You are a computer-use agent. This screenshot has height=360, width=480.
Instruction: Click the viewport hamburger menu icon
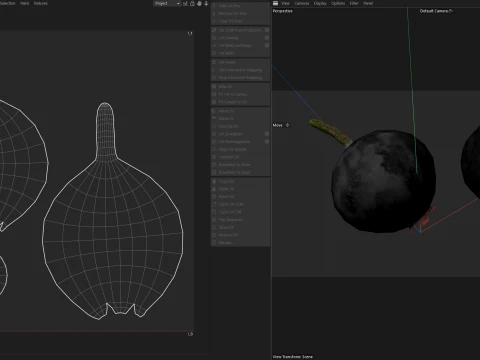275,3
